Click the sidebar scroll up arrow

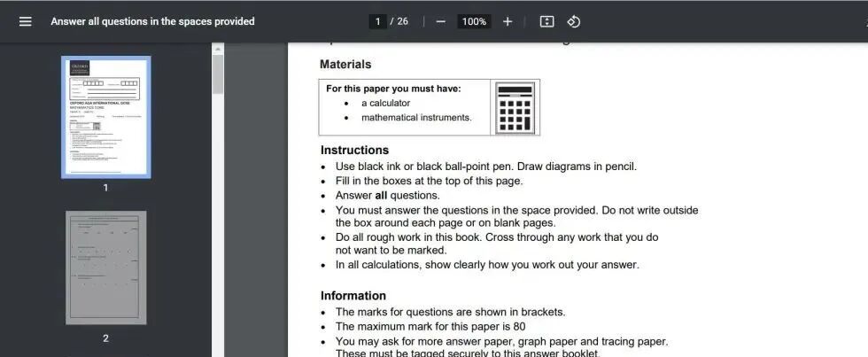point(218,49)
